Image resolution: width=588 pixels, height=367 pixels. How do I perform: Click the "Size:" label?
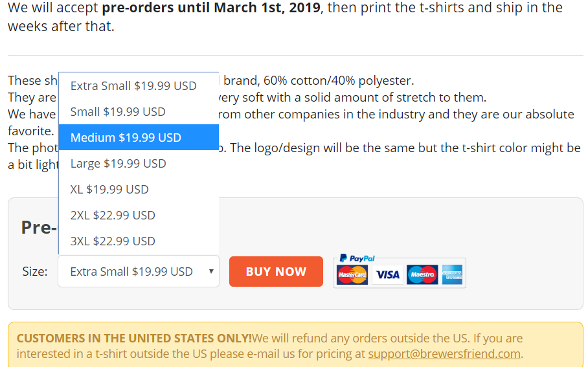pyautogui.click(x=35, y=271)
